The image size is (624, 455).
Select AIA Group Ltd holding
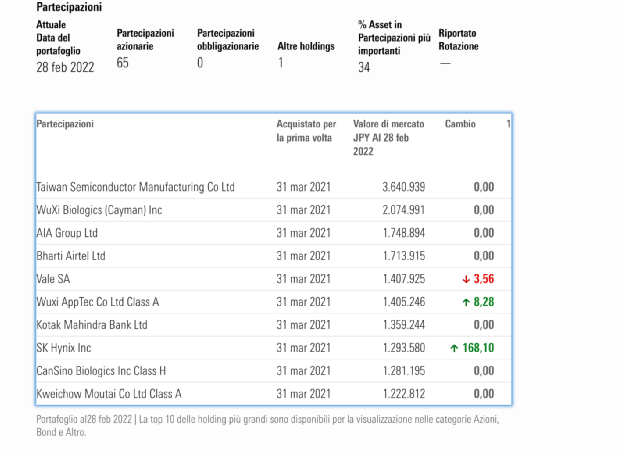67,233
